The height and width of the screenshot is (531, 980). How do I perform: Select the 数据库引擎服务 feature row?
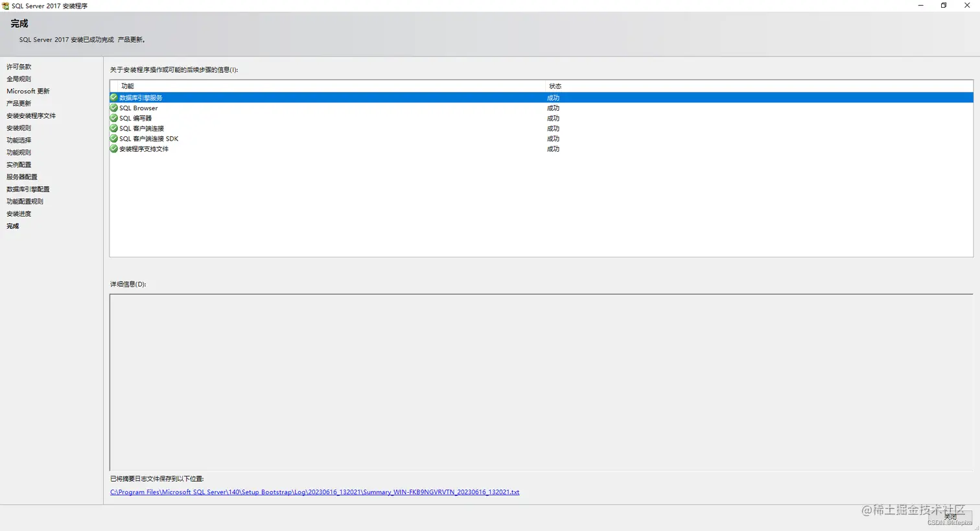(x=541, y=97)
